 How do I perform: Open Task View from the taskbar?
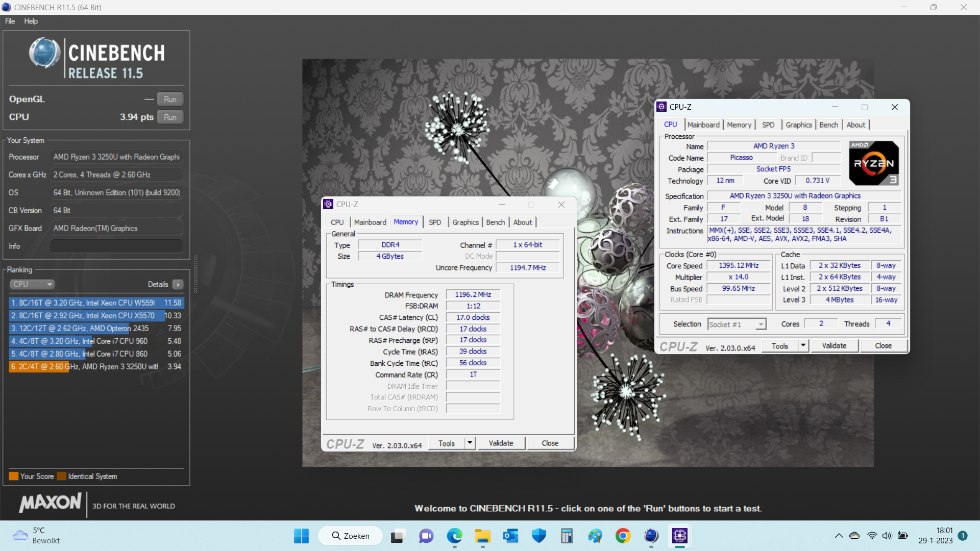coord(398,536)
